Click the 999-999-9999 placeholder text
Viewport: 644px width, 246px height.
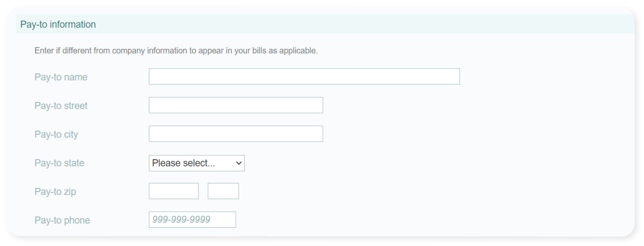(x=181, y=220)
